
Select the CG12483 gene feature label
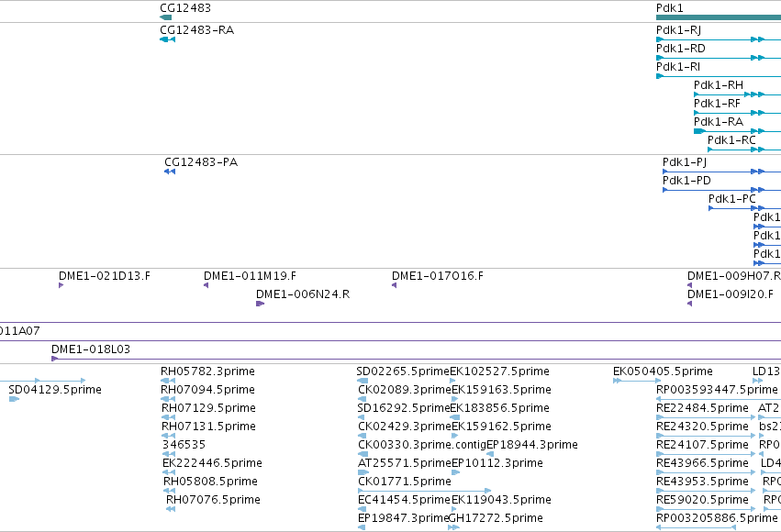(x=185, y=8)
